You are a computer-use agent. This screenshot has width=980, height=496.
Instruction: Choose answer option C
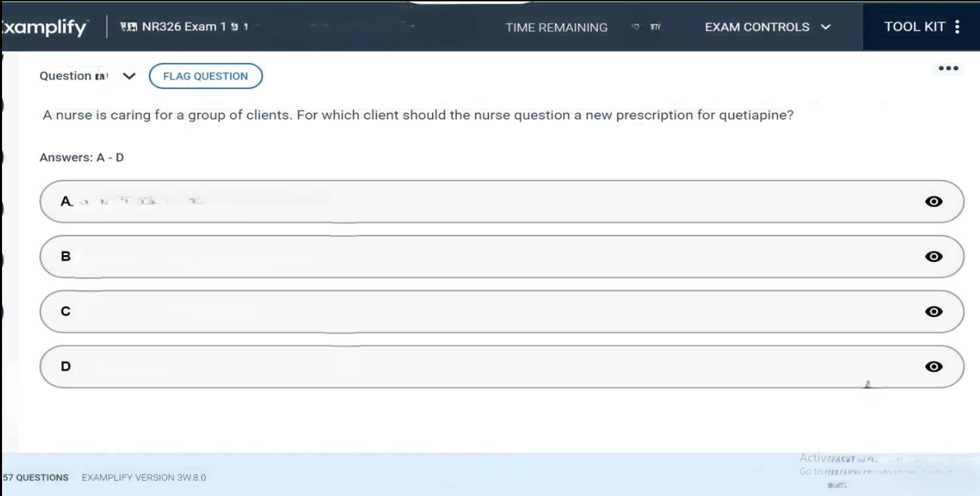click(x=475, y=311)
